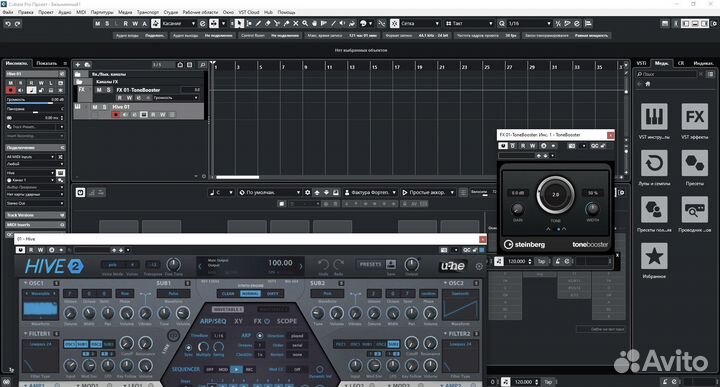The image size is (720, 387).
Task: Click ToneBooster GAIN knob
Action: pyautogui.click(x=518, y=210)
